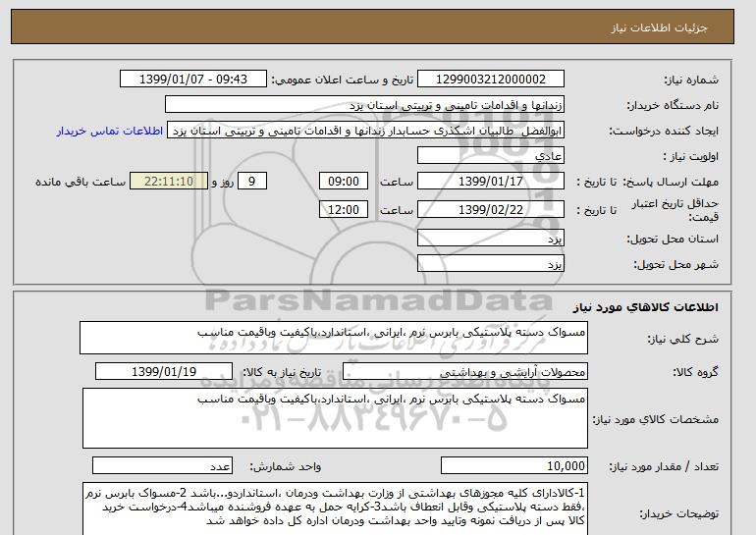756x535 pixels.
Task: Click the quantity field showing 10,000
Action: point(513,465)
